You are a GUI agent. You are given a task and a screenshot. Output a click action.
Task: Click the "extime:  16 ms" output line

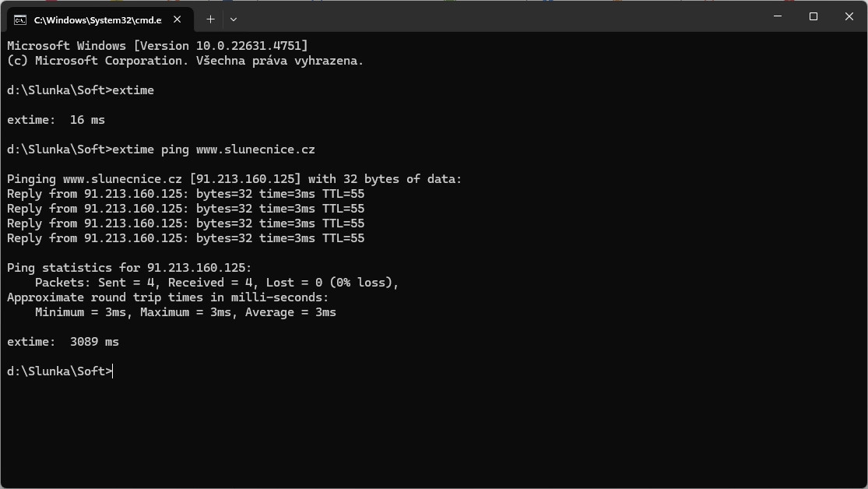(56, 120)
